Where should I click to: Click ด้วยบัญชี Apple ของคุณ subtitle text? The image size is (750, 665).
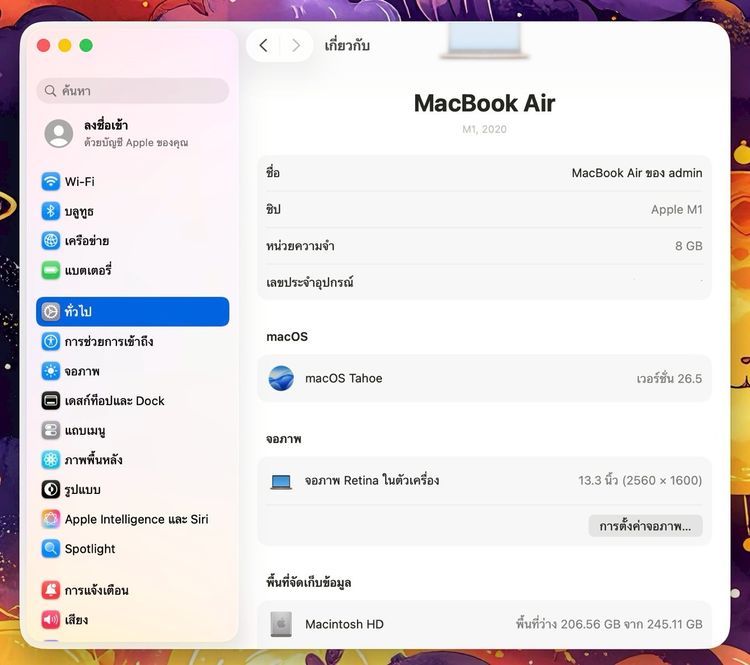click(x=136, y=143)
